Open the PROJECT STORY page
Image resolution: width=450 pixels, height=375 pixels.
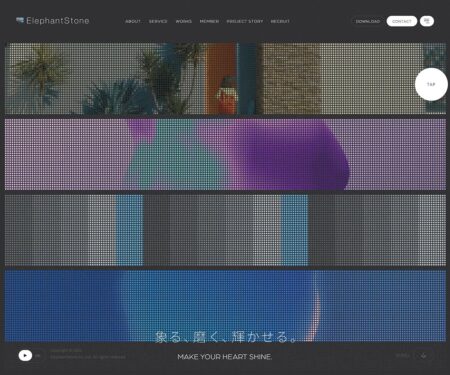click(245, 21)
